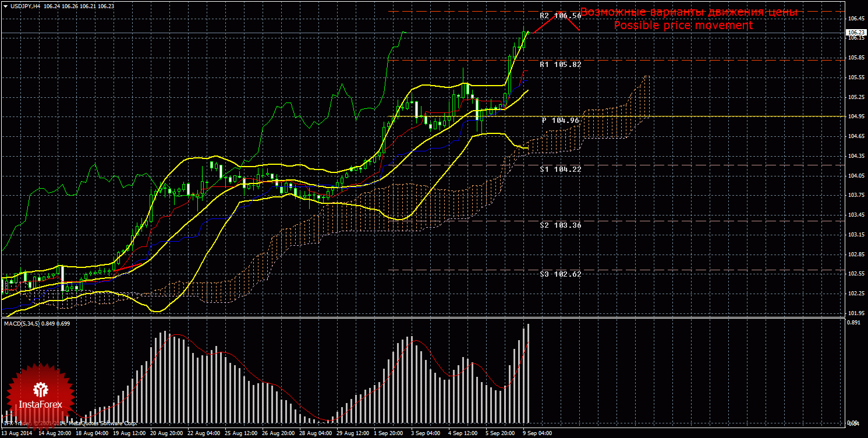Select the S1 104.22 support label
868x438 pixels.
click(560, 169)
